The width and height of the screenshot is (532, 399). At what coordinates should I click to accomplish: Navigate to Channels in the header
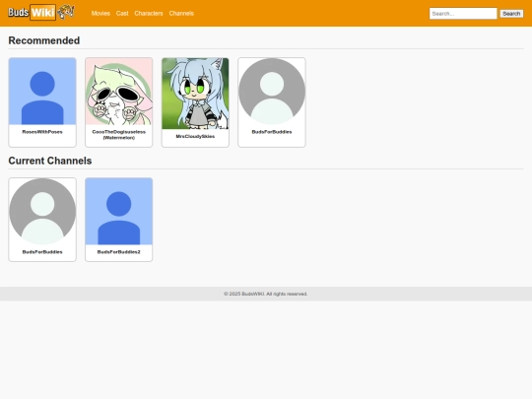pos(181,14)
